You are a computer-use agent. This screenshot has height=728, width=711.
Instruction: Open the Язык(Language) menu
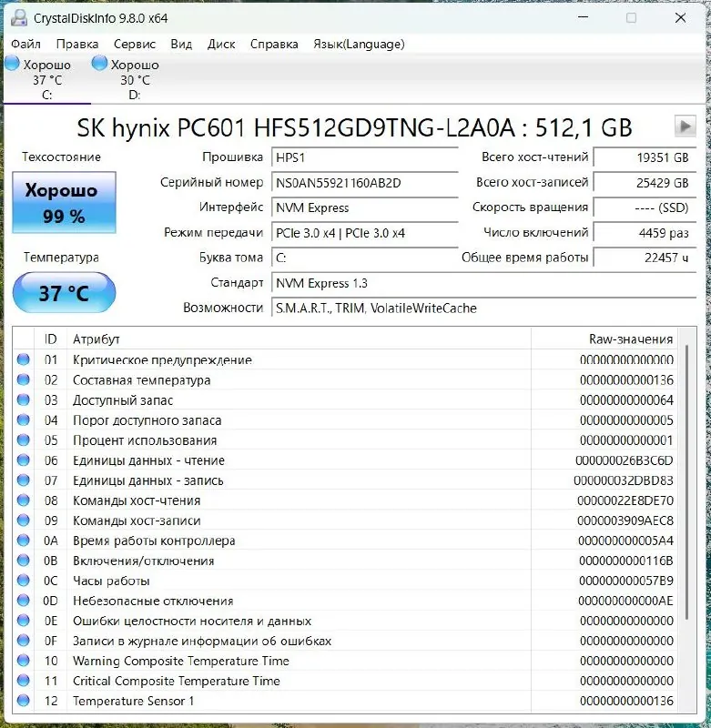359,44
